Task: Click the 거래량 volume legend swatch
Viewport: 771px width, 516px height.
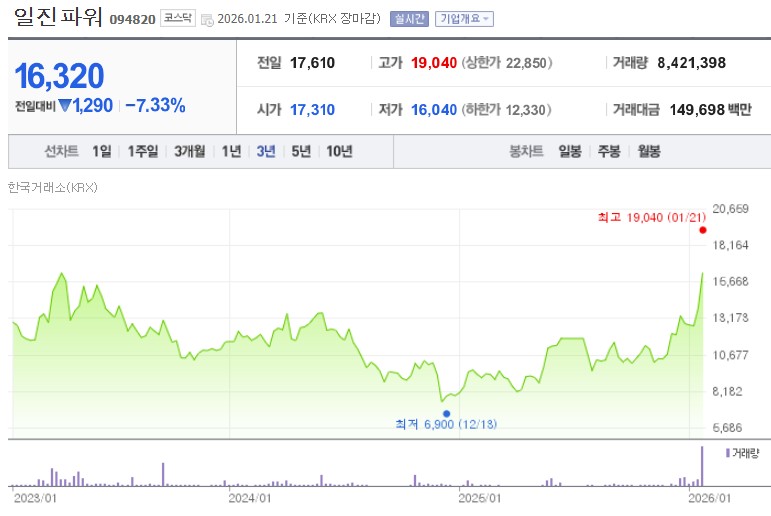Action: pos(728,453)
